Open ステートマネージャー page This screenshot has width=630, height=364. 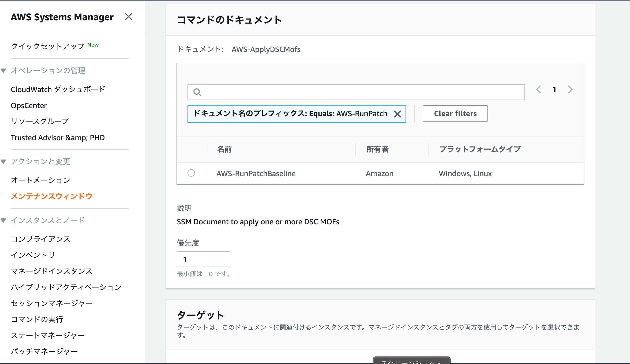point(48,335)
